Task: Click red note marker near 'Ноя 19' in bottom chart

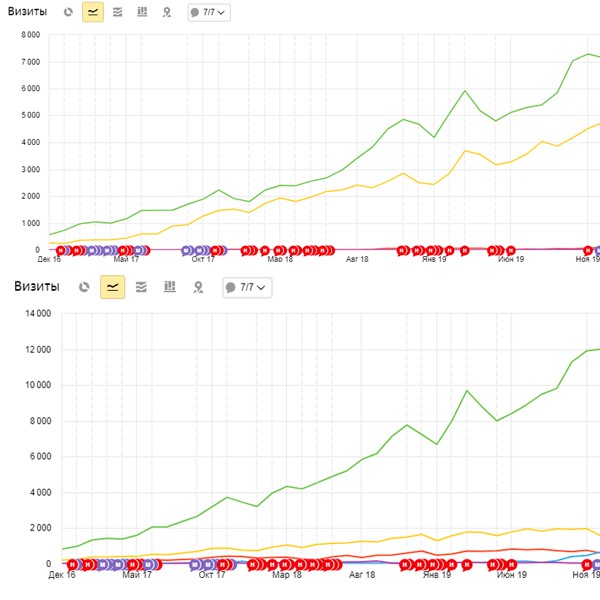Action: click(x=587, y=564)
